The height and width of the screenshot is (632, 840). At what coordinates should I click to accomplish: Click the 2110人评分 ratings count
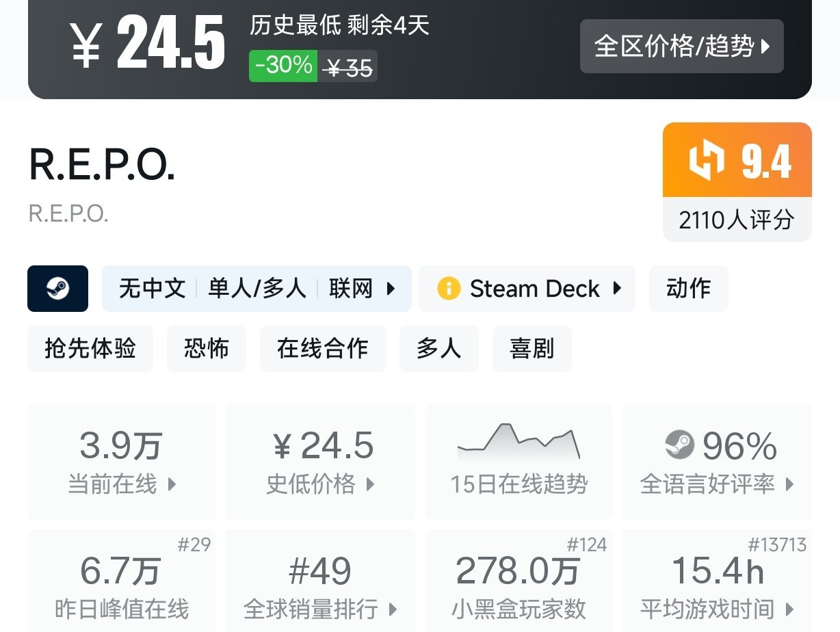tap(737, 220)
